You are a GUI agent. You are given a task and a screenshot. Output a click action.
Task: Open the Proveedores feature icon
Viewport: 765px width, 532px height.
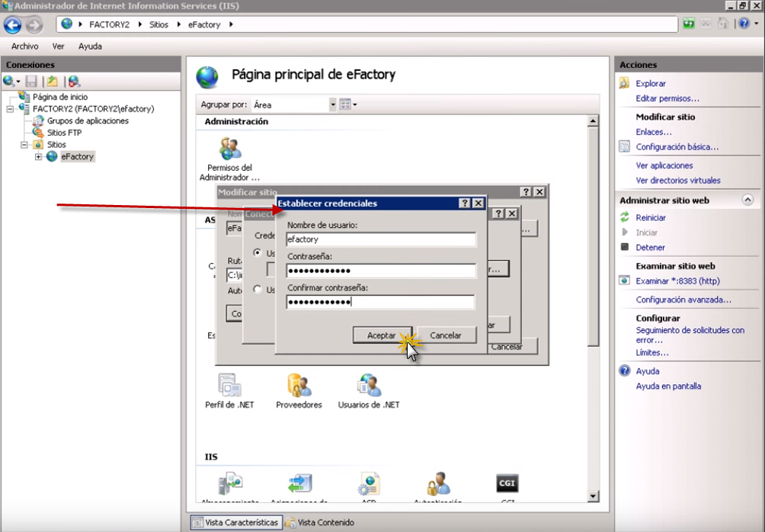[299, 386]
